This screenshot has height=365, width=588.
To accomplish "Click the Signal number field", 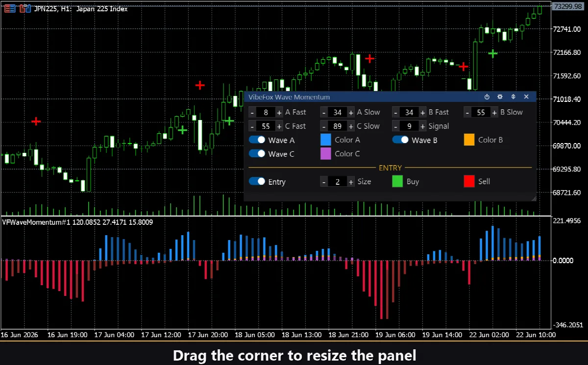I will pos(409,126).
